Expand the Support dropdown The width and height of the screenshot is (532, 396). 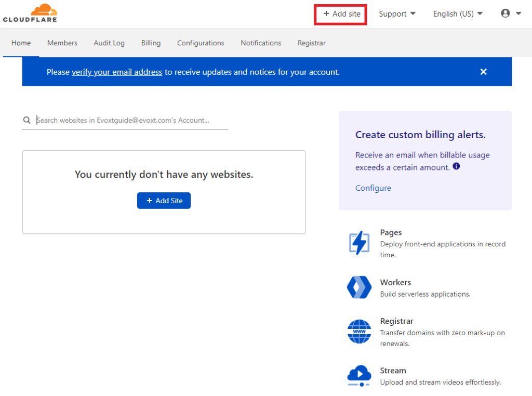click(x=397, y=14)
